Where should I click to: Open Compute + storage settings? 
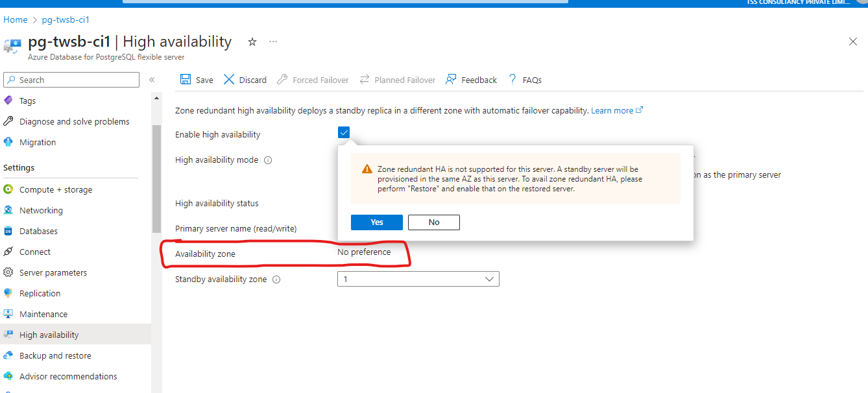[x=56, y=189]
